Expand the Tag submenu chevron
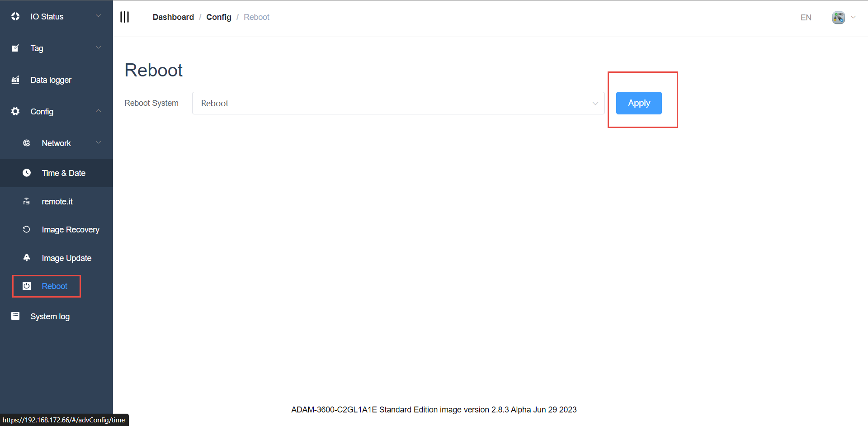The height and width of the screenshot is (426, 868). pyautogui.click(x=98, y=48)
